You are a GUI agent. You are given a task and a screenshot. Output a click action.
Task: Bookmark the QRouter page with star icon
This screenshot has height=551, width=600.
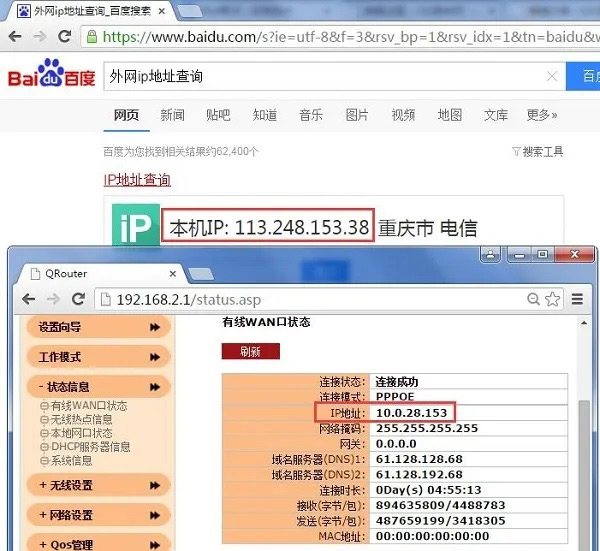coord(552,299)
